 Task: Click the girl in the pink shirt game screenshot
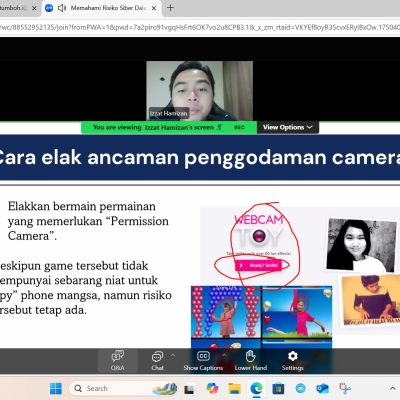coord(297,312)
